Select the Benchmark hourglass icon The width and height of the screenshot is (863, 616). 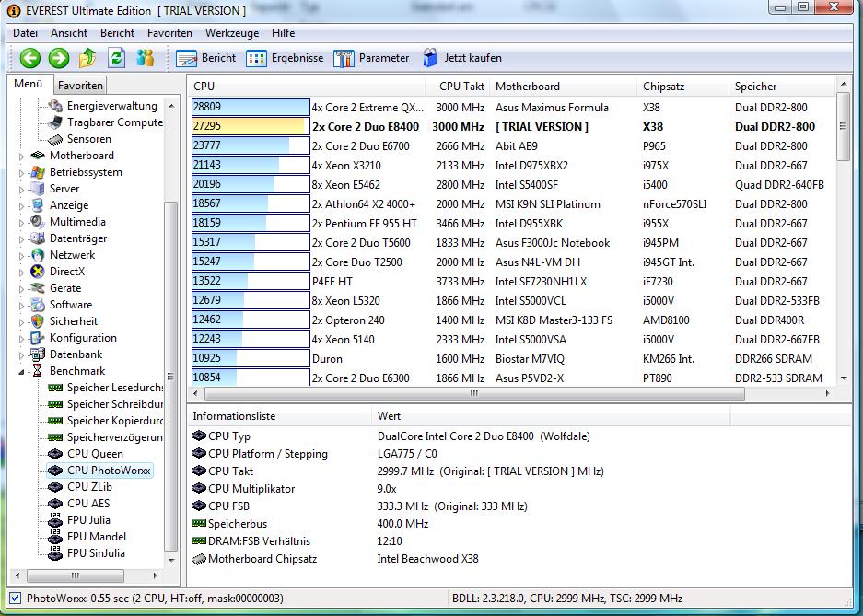38,371
